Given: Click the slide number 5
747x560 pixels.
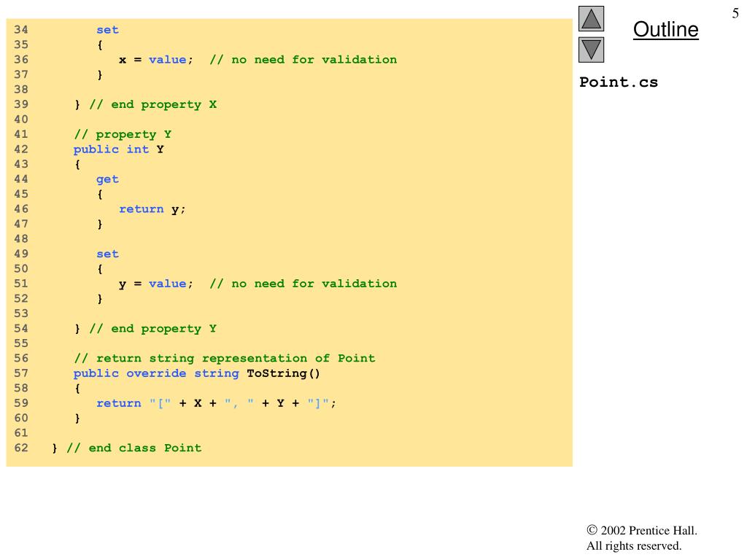Looking at the screenshot, I should coord(735,13).
